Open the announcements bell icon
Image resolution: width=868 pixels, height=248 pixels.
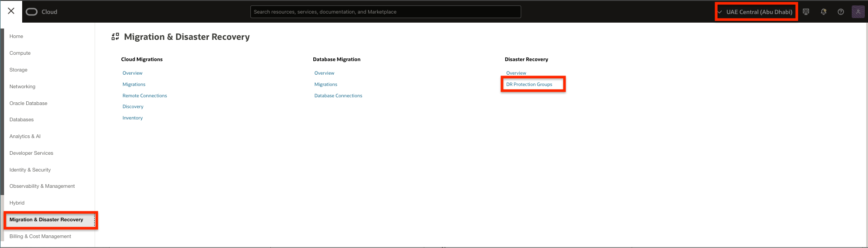coord(824,12)
